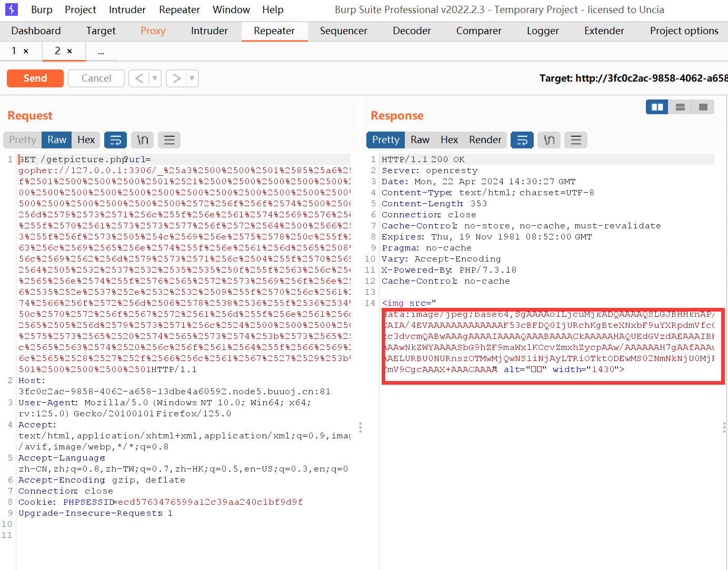Screen dimensions: 728x570
Task: Switch to the Sequencer tab
Action: tap(344, 31)
